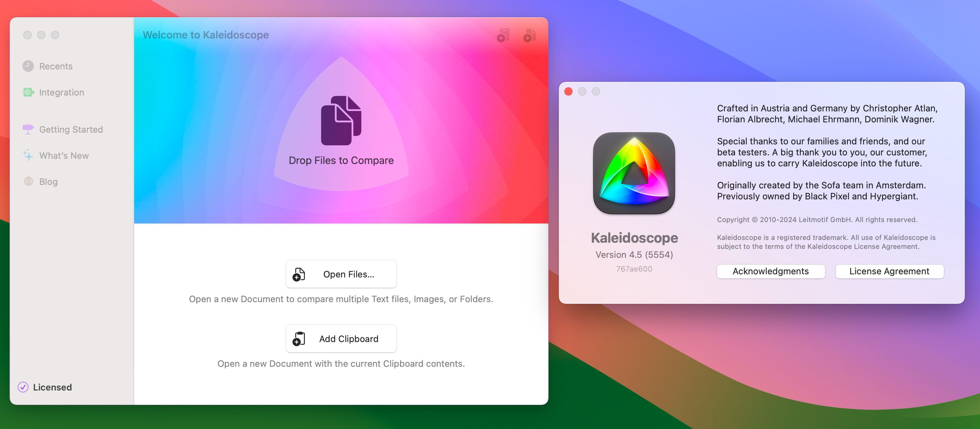Click the registered trademark notice text
This screenshot has height=429, width=980.
[x=826, y=242]
